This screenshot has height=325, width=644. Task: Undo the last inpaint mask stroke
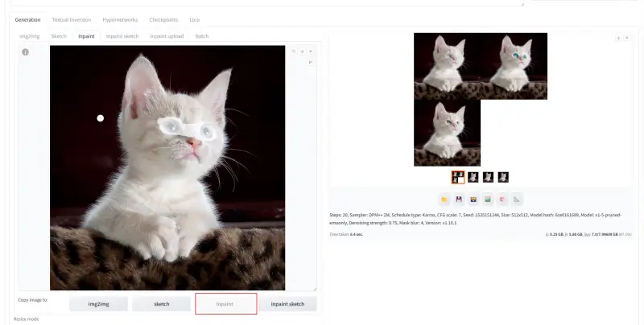tap(294, 51)
